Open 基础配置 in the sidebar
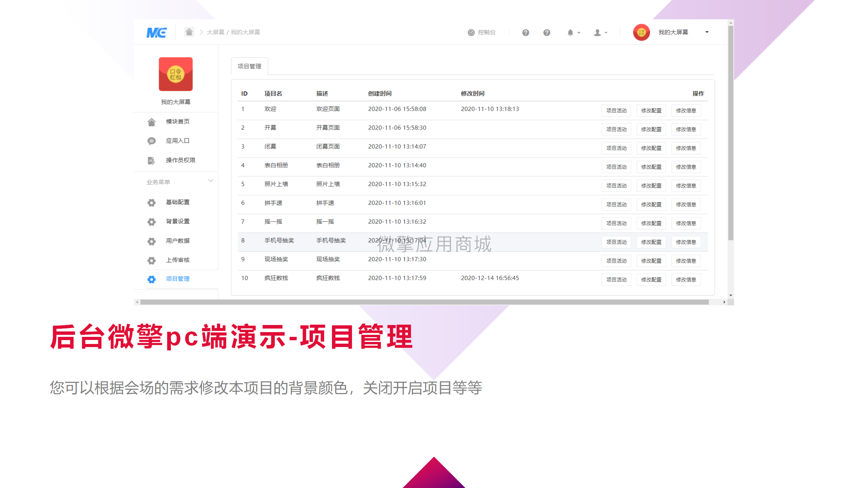 [x=178, y=202]
